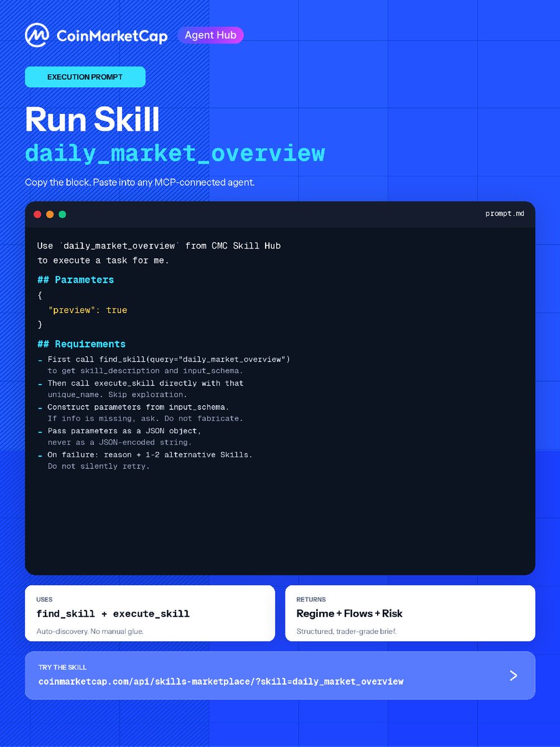560x747 pixels.
Task: Click the TRY THE SKILL banner label
Action: [62, 667]
